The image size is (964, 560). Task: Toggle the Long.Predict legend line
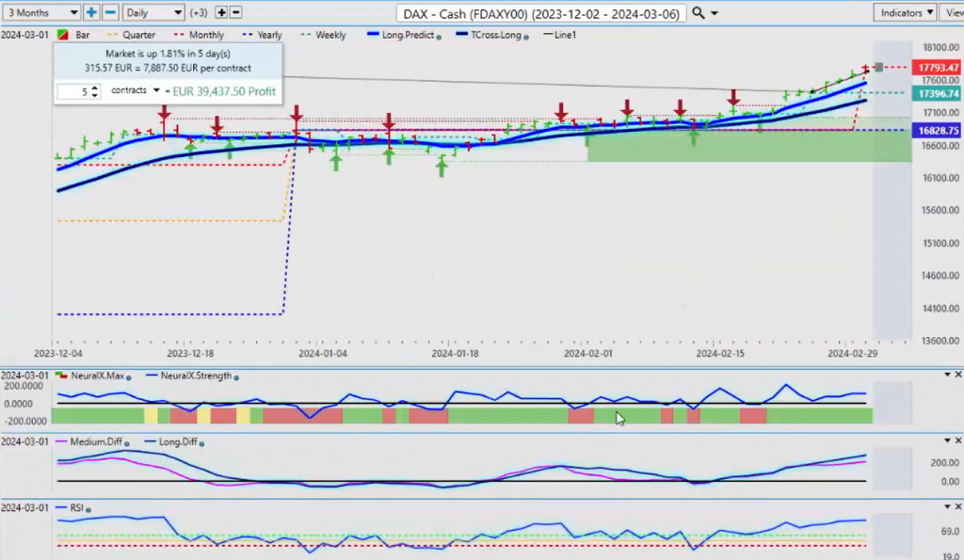[403, 35]
